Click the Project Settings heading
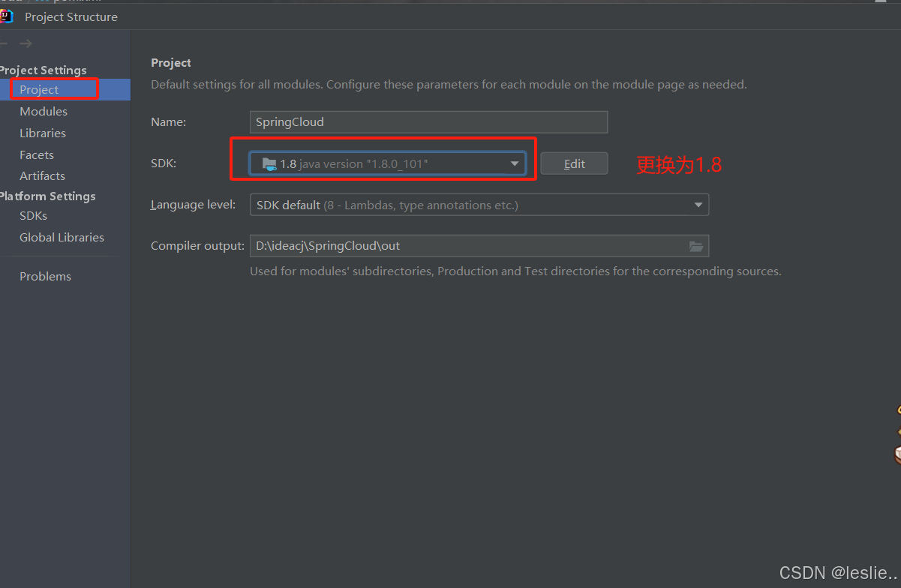 pos(43,70)
